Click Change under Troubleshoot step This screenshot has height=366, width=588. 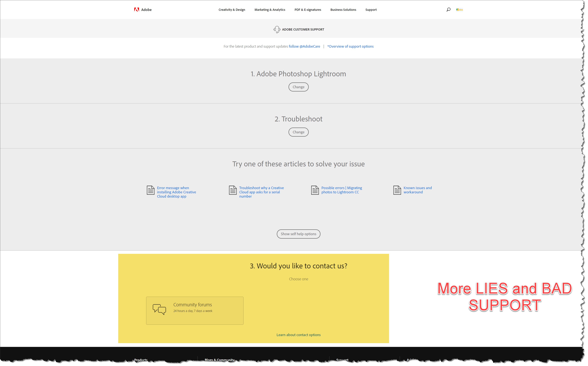[x=299, y=132]
